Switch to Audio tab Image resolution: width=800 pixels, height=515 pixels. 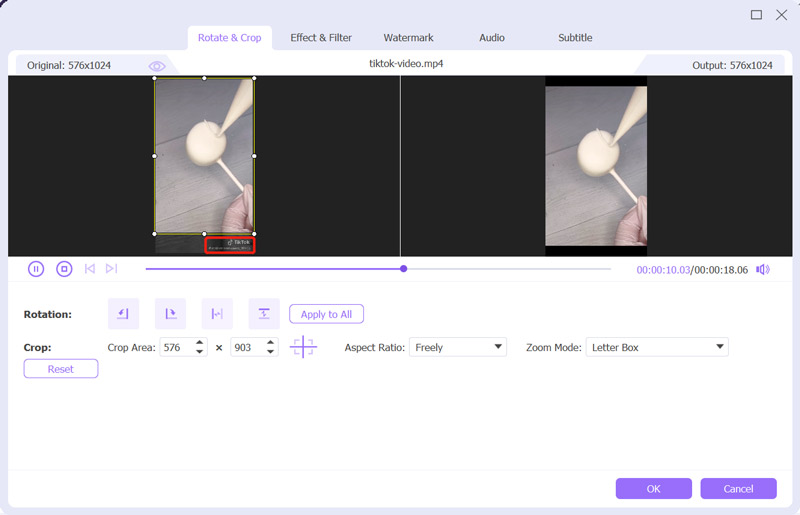(x=492, y=38)
